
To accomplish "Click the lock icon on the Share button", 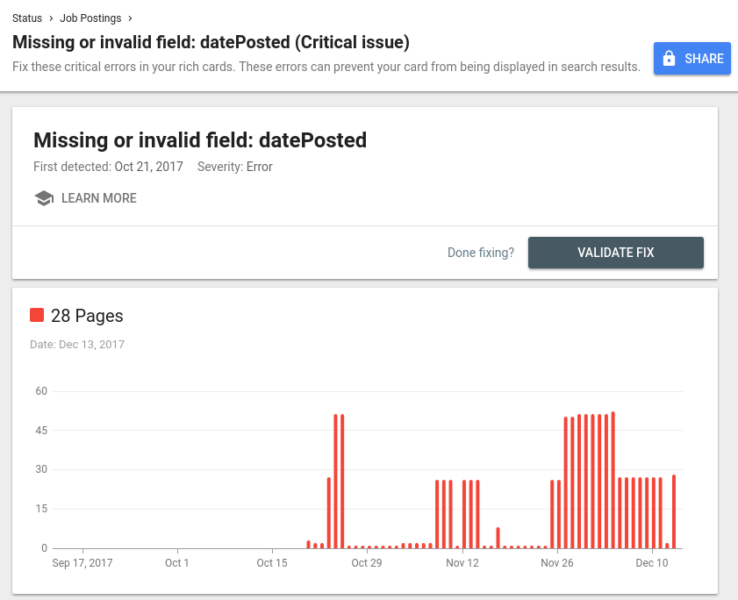I will (x=669, y=59).
